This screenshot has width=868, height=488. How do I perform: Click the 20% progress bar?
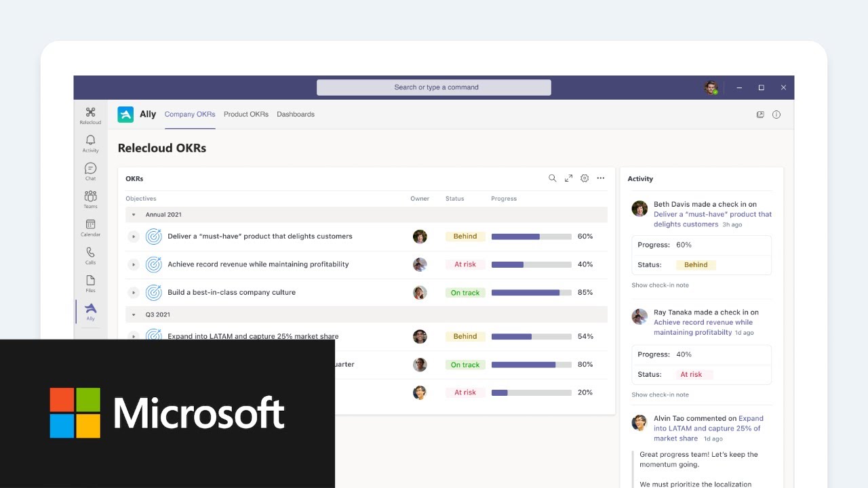[531, 392]
